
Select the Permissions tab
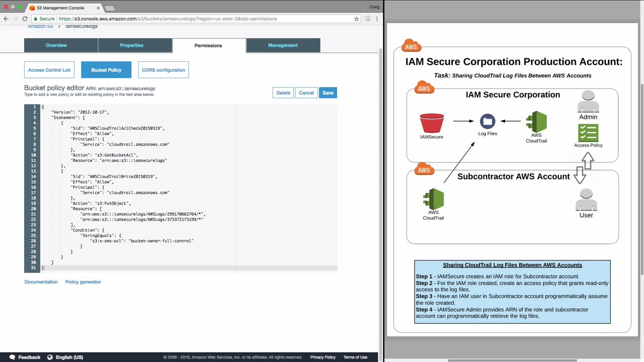point(208,46)
